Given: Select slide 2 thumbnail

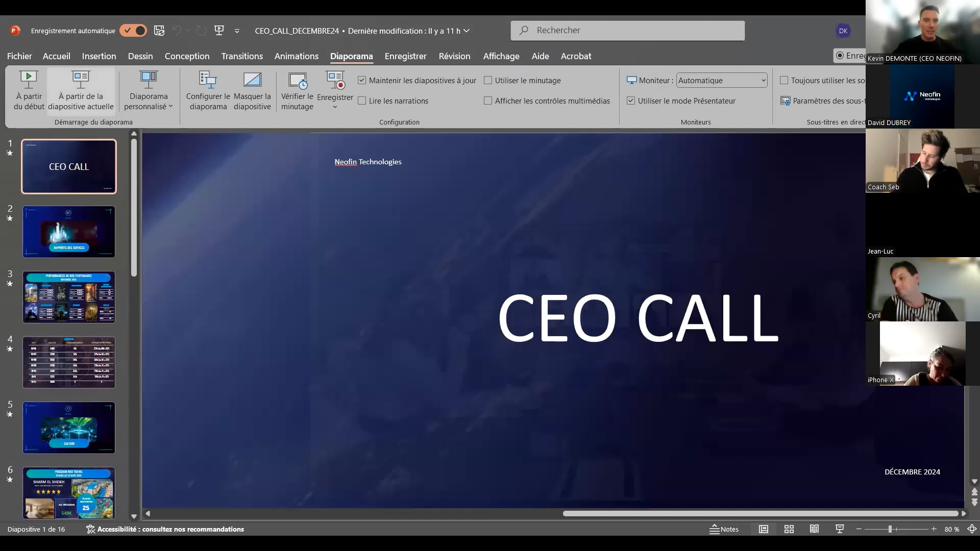Looking at the screenshot, I should (69, 232).
